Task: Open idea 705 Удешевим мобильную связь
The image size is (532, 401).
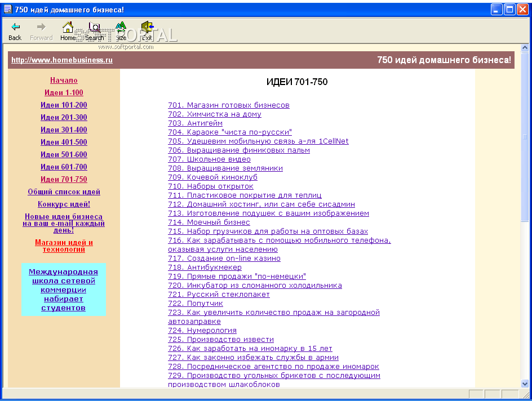Action: [258, 141]
